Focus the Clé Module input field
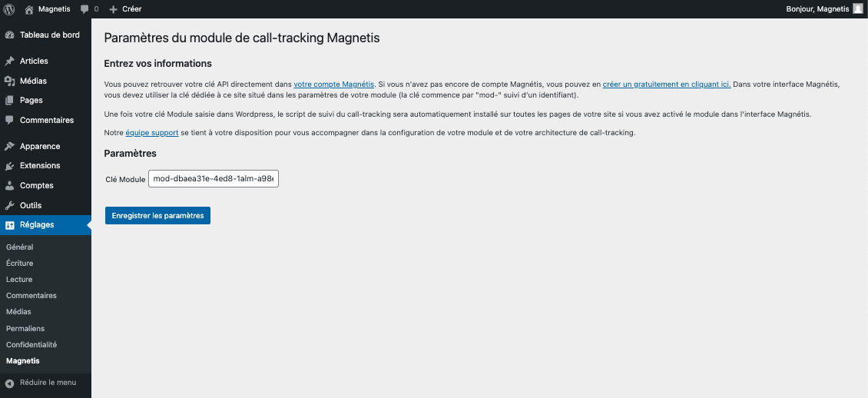The image size is (868, 398). [x=213, y=179]
